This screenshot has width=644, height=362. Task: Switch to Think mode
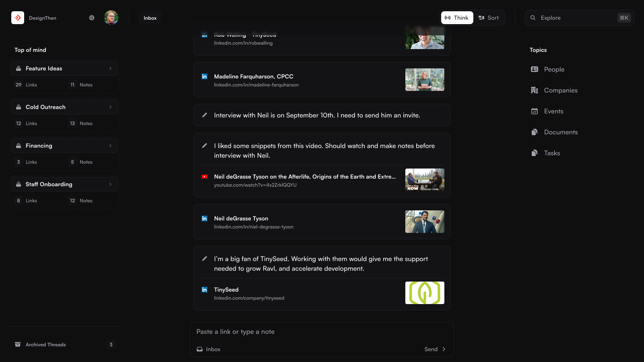457,18
